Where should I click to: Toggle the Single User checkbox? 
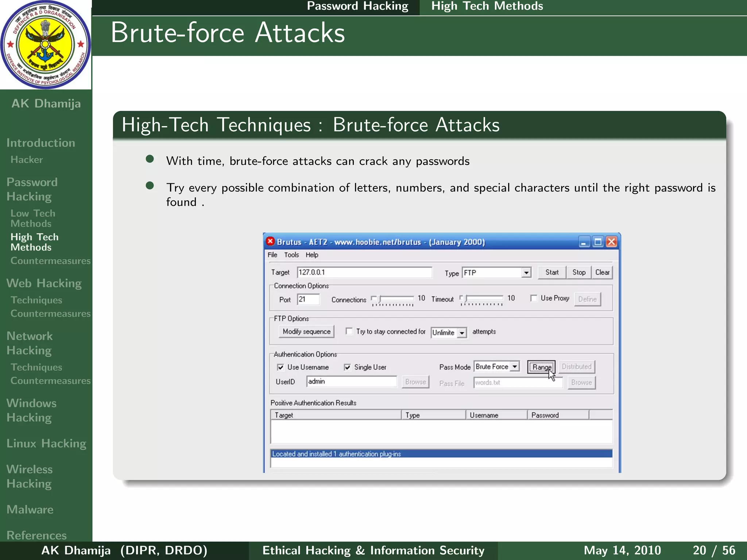347,367
